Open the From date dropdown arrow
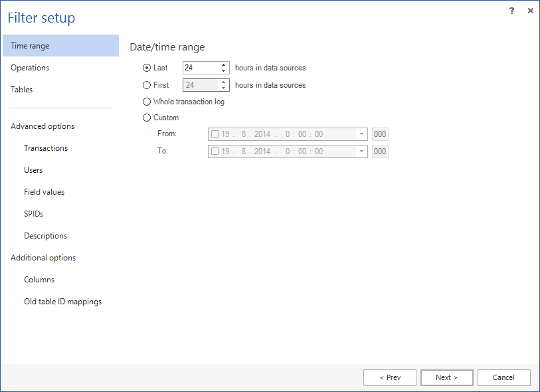Screen dimensions: 540x392 (x=361, y=134)
